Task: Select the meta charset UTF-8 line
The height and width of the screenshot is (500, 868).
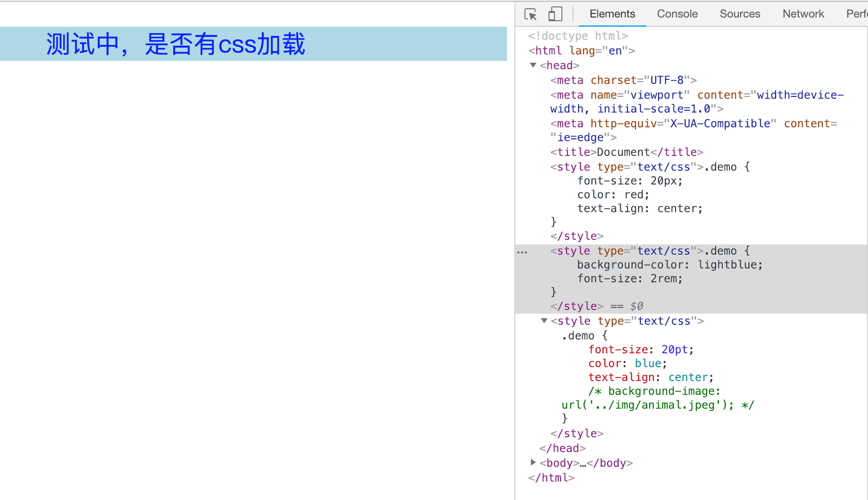Action: pyautogui.click(x=623, y=80)
